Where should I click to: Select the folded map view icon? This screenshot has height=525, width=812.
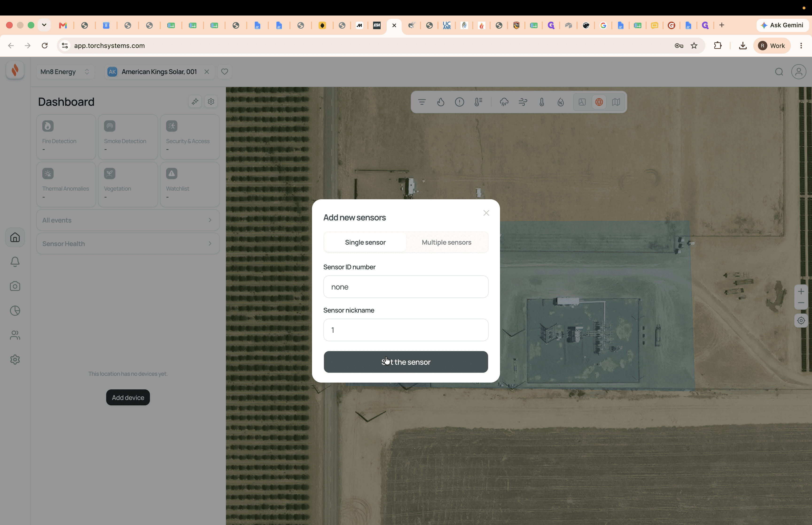pyautogui.click(x=616, y=102)
